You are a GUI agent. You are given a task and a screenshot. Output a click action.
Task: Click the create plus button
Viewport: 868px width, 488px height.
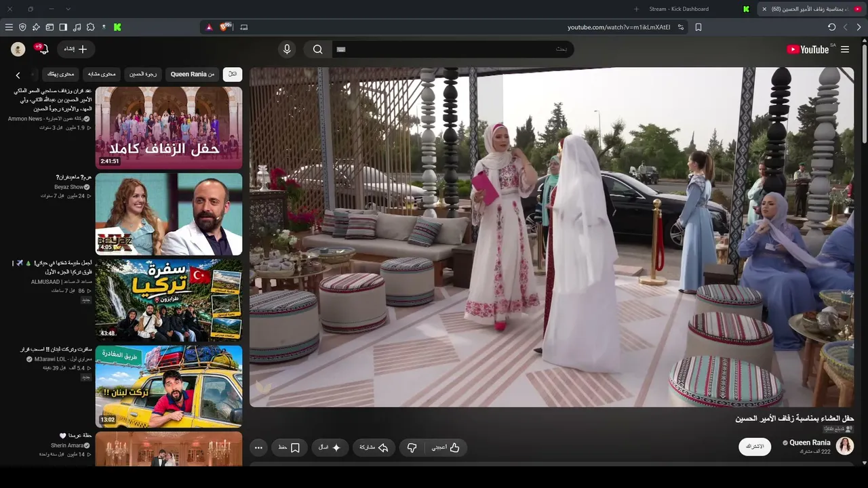(76, 49)
